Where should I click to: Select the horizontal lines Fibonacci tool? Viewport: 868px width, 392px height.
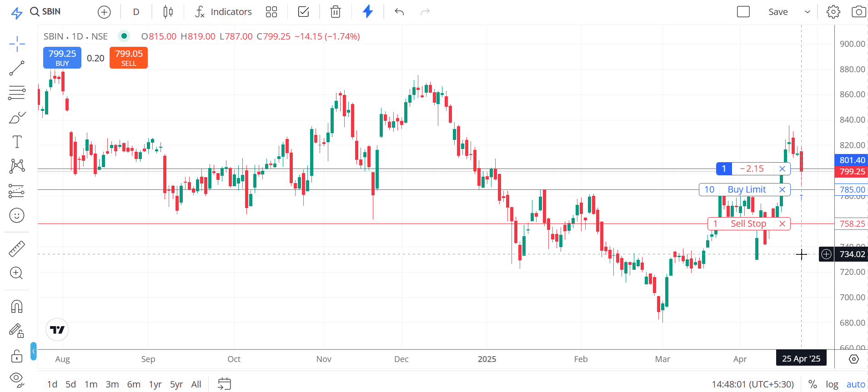pyautogui.click(x=17, y=93)
